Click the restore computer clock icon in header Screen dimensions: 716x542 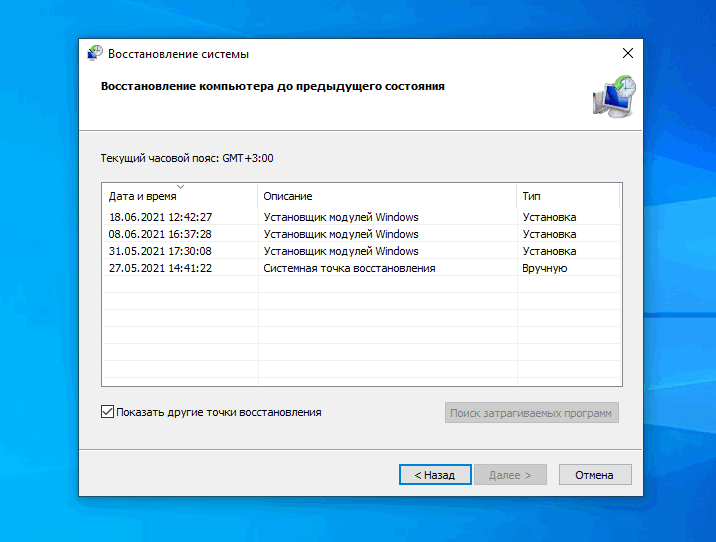point(614,97)
